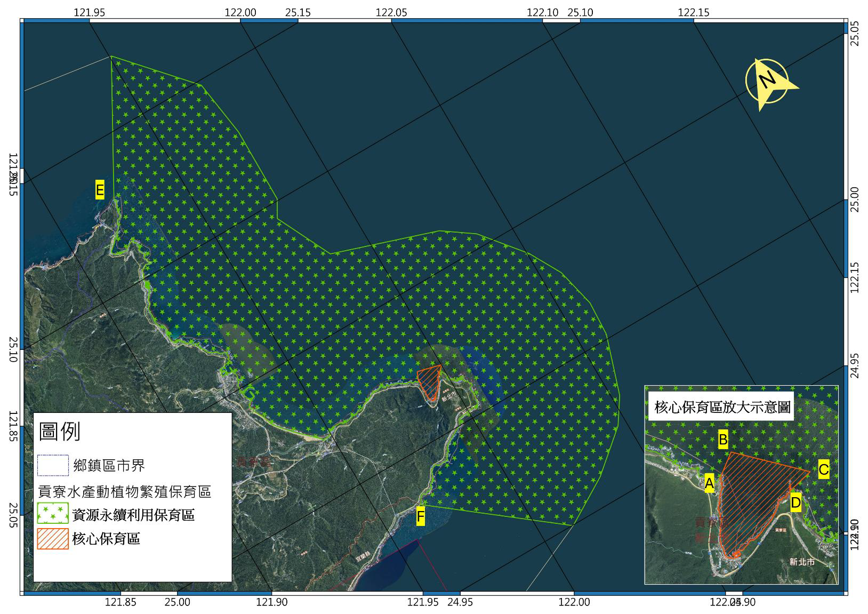Image resolution: width=868 pixels, height=614 pixels.
Task: Click point label B in the inset map
Action: click(x=723, y=440)
